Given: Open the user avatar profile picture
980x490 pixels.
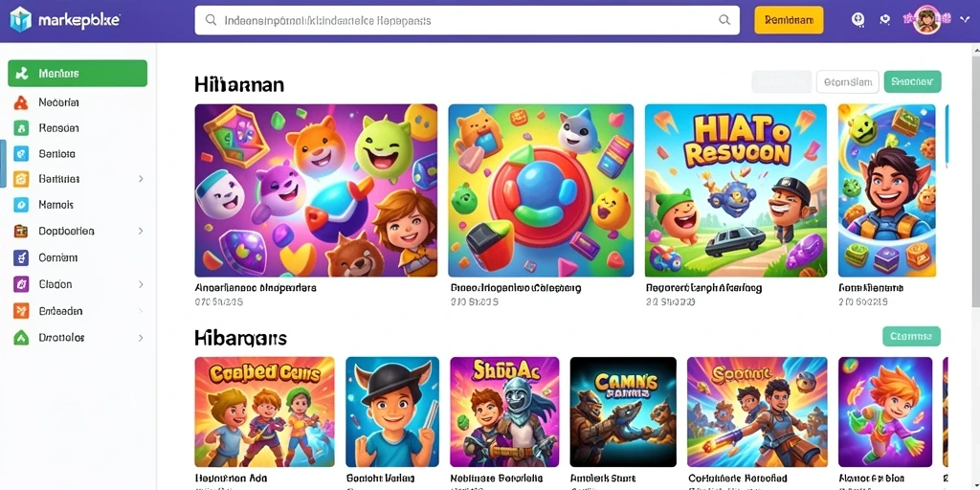Looking at the screenshot, I should [926, 20].
